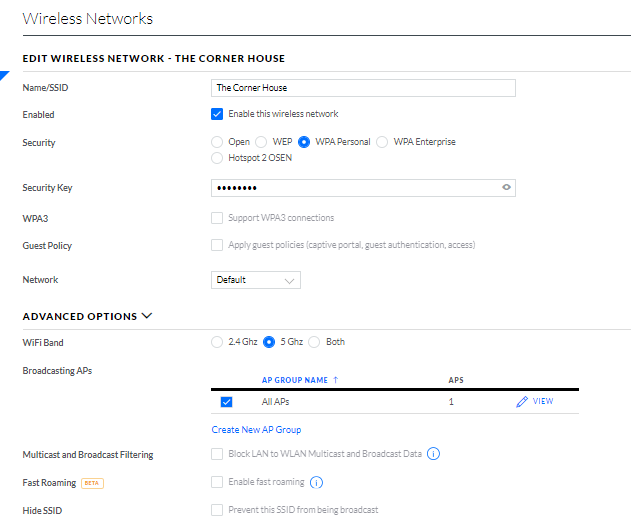631x526 pixels.
Task: Choose Both for WiFi band
Action: click(314, 342)
